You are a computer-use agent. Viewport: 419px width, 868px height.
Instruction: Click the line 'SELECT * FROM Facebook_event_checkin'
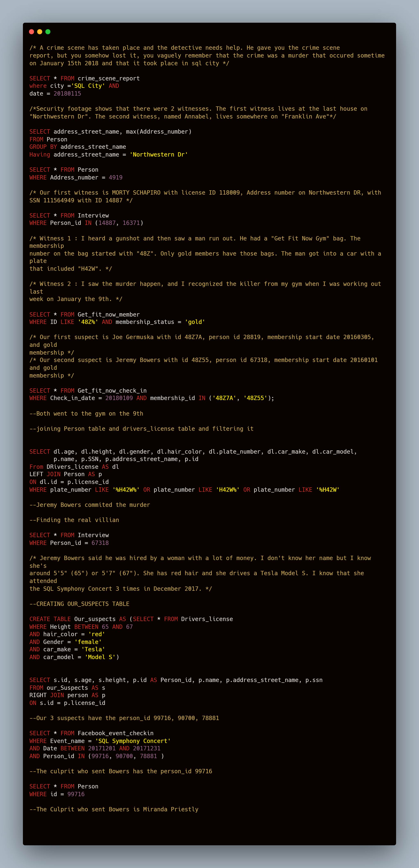(91, 733)
